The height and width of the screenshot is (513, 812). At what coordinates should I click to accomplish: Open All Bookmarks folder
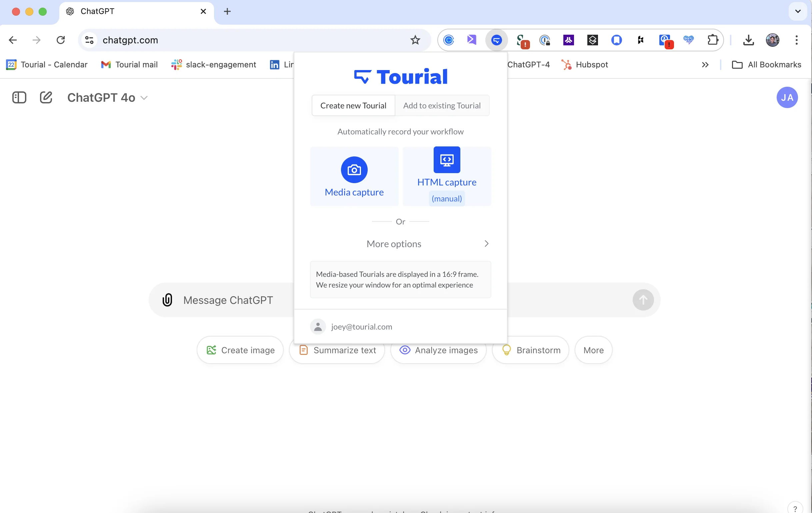(766, 64)
